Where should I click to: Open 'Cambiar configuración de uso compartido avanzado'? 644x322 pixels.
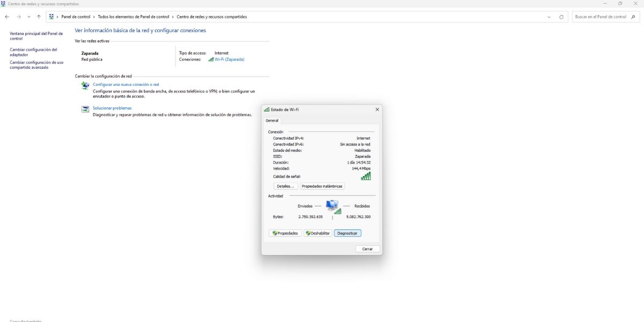point(36,65)
